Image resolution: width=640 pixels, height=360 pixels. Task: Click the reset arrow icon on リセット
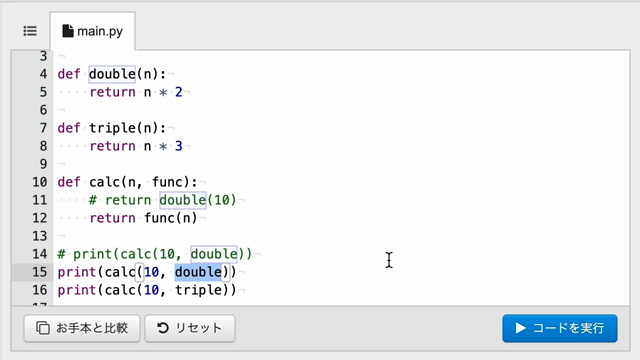coord(163,328)
